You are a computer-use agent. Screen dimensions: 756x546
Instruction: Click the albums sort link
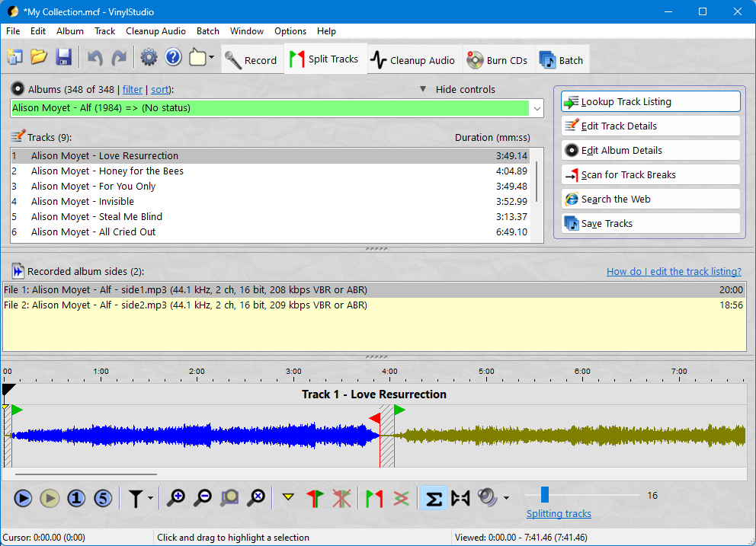[x=159, y=89]
